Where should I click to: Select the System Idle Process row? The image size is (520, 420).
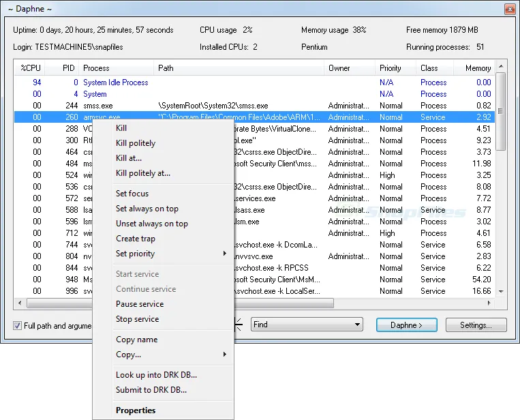pos(254,82)
